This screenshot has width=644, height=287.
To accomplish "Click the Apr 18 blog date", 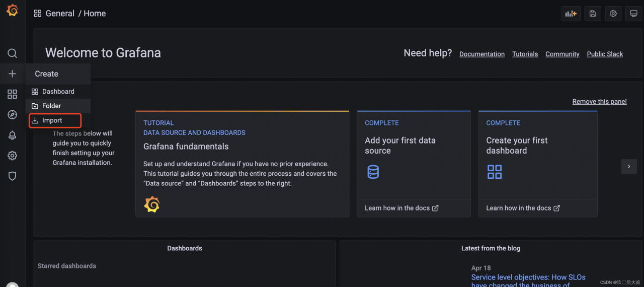I will (481, 268).
